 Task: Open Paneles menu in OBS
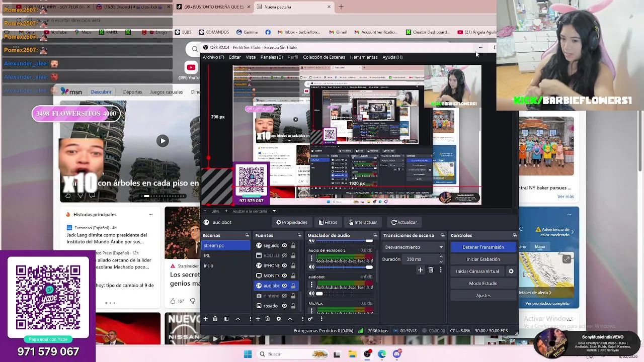click(271, 57)
